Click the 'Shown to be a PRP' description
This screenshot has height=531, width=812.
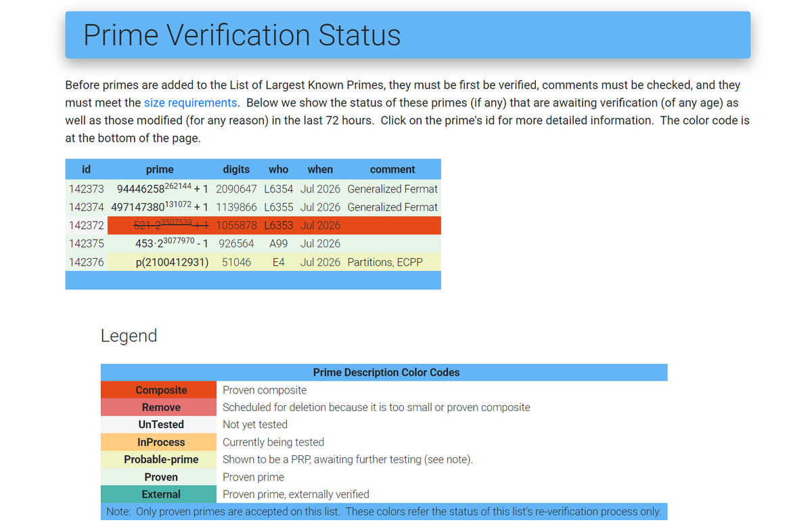click(x=348, y=460)
